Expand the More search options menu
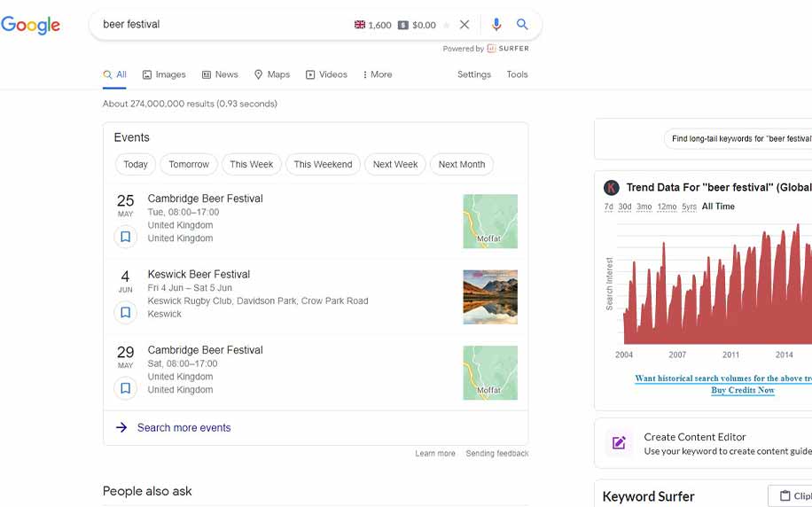The width and height of the screenshot is (812, 507). (377, 74)
